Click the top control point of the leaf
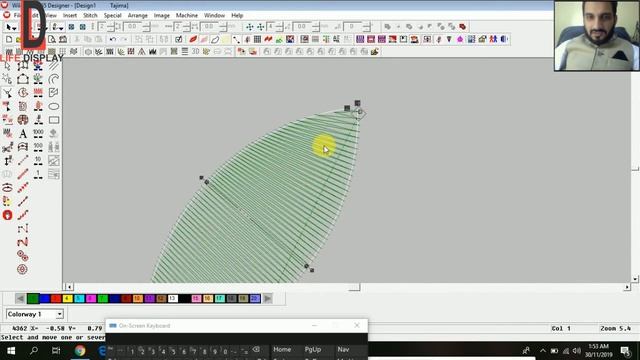The height and width of the screenshot is (360, 640). (358, 103)
